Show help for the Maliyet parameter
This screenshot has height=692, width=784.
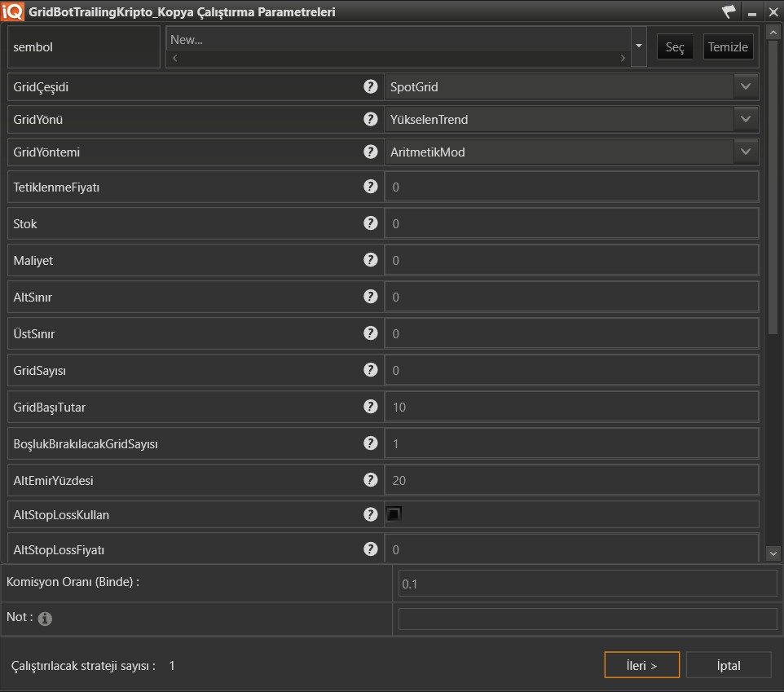370,259
